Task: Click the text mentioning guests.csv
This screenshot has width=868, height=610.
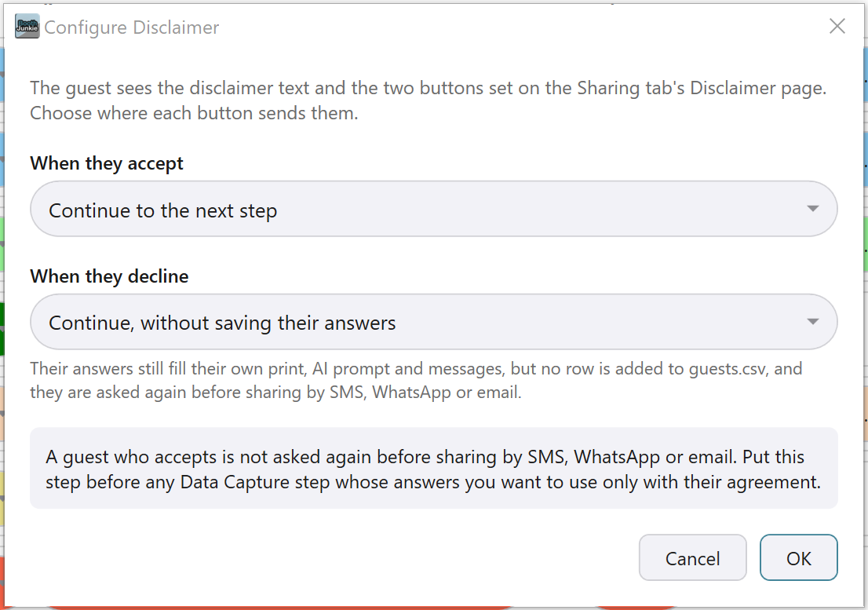Action: pos(416,380)
